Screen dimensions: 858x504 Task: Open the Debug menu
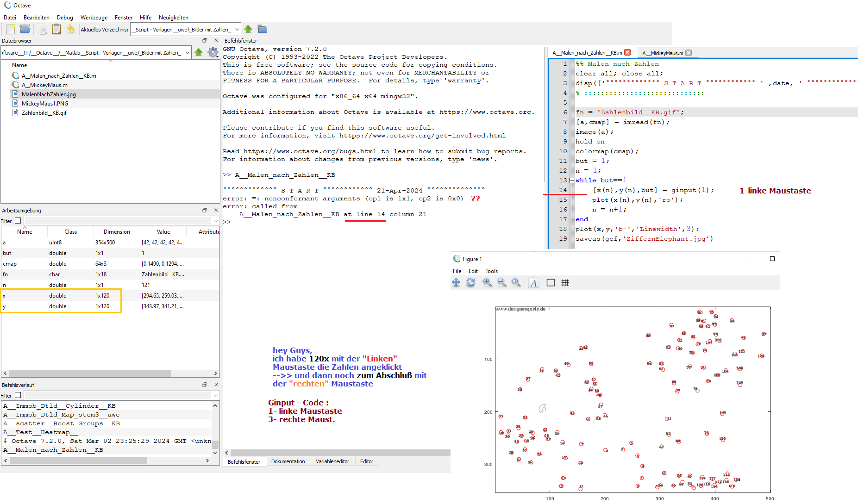[65, 18]
